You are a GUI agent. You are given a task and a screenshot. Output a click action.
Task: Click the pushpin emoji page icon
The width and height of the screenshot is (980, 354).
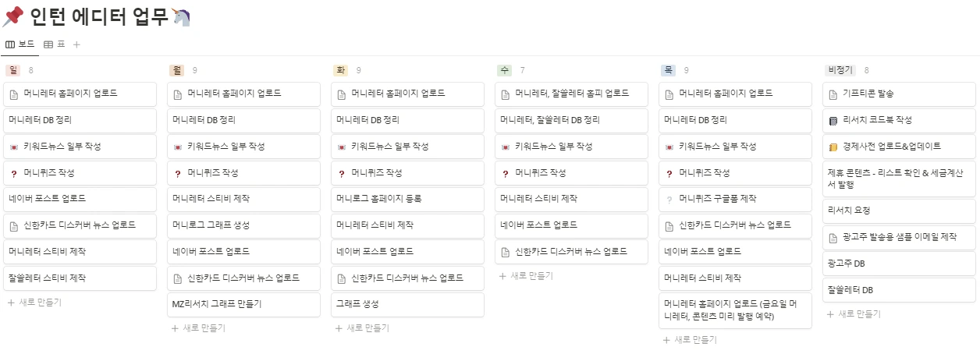tap(13, 16)
